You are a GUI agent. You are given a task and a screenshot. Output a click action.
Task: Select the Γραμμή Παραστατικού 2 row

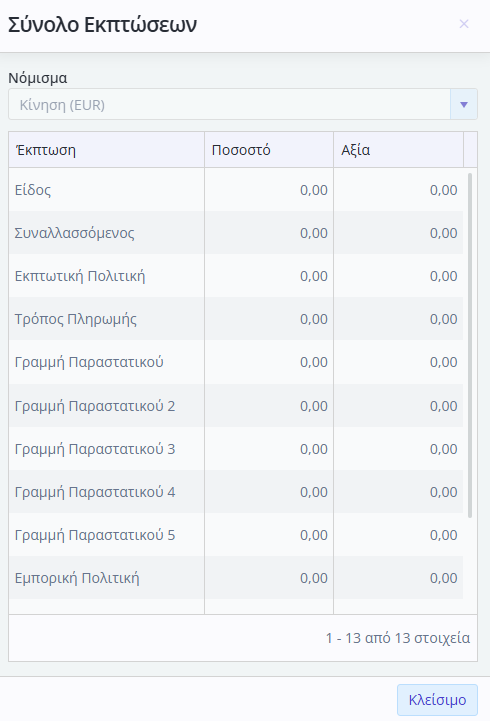(x=236, y=406)
